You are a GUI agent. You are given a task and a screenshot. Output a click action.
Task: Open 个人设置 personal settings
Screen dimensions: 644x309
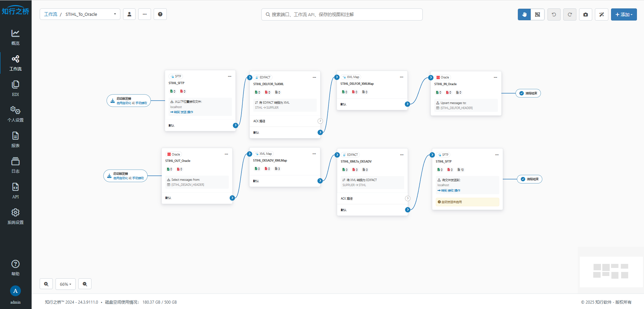click(x=15, y=114)
